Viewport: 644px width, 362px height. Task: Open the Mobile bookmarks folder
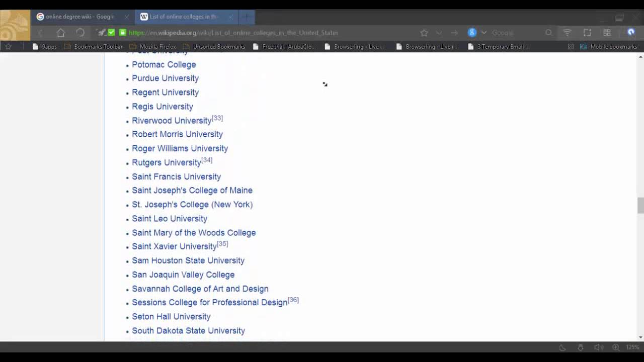click(x=609, y=47)
